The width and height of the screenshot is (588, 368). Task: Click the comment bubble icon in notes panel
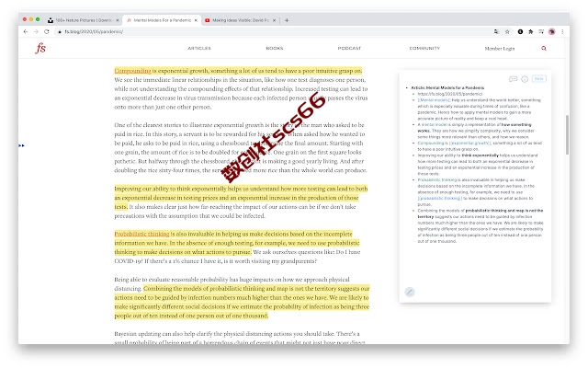(x=513, y=79)
